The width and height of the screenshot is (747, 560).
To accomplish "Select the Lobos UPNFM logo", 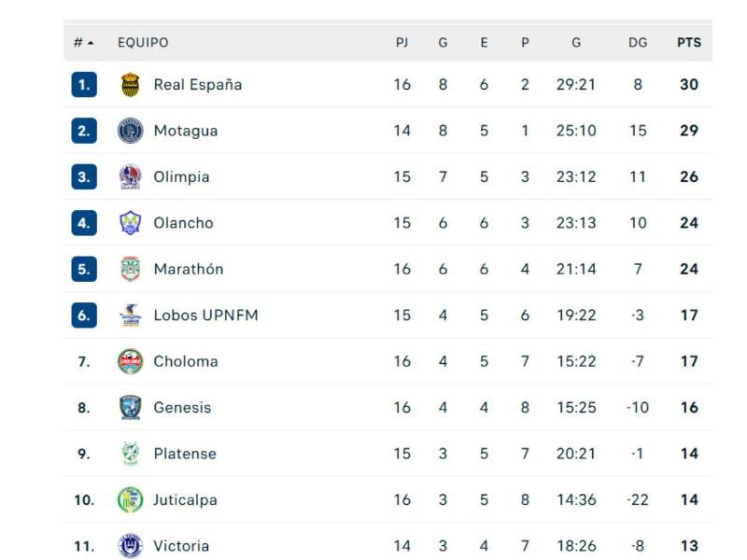I will click(131, 315).
